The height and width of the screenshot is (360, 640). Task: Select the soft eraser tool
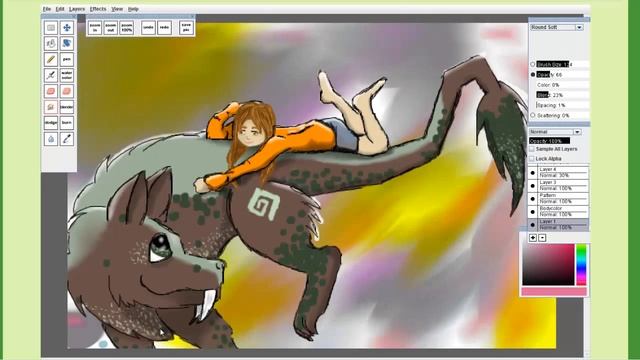pyautogui.click(x=67, y=91)
